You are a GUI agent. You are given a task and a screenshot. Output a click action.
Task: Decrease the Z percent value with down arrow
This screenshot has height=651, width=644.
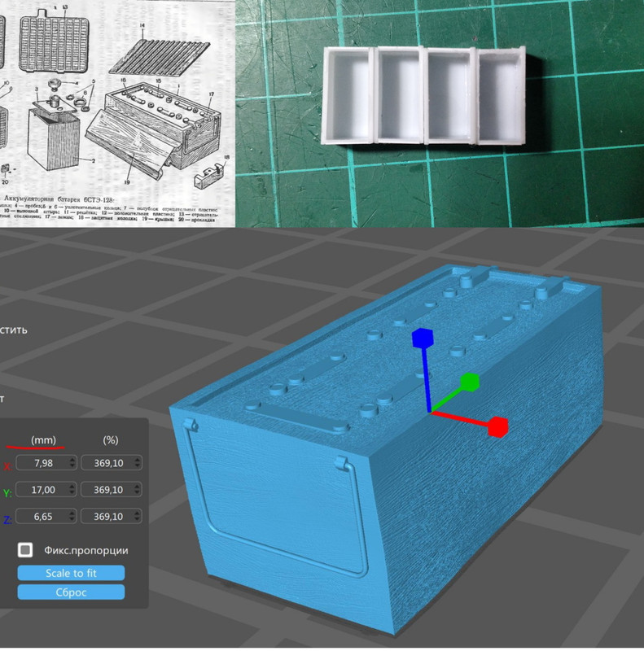pyautogui.click(x=138, y=520)
